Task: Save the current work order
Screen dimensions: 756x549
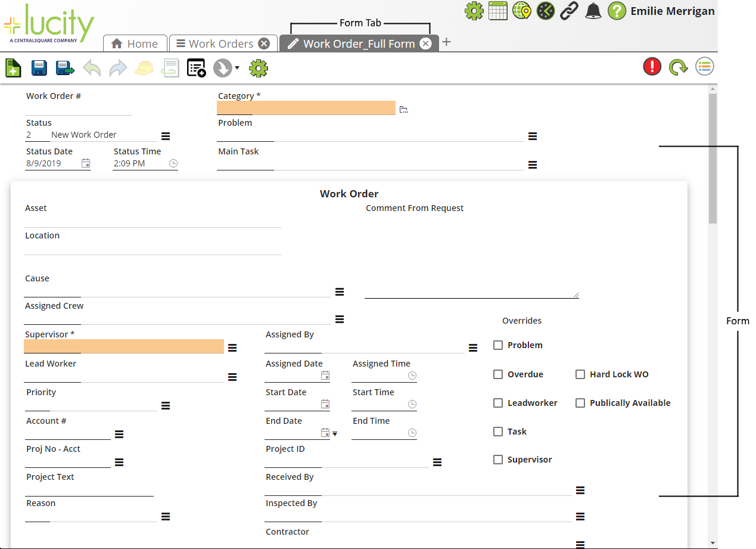Action: [39, 67]
